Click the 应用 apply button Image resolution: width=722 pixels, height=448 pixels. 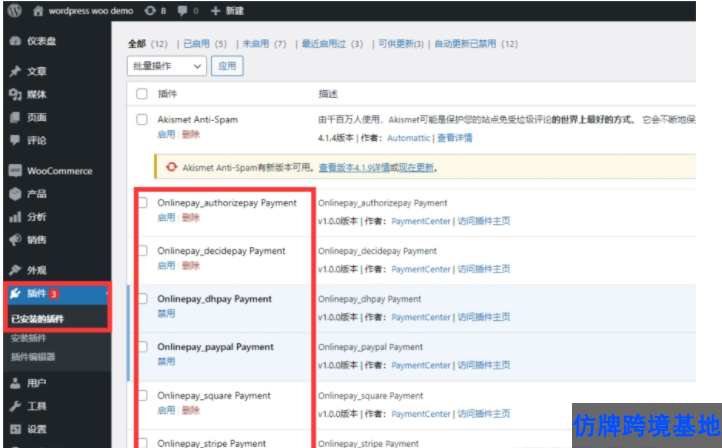pos(227,66)
